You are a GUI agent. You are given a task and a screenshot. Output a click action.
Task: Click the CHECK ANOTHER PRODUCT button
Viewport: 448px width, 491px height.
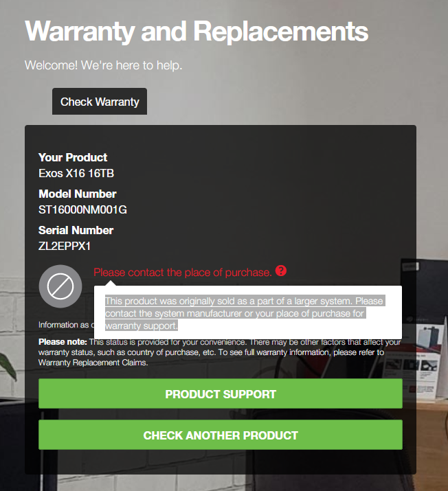tap(221, 435)
